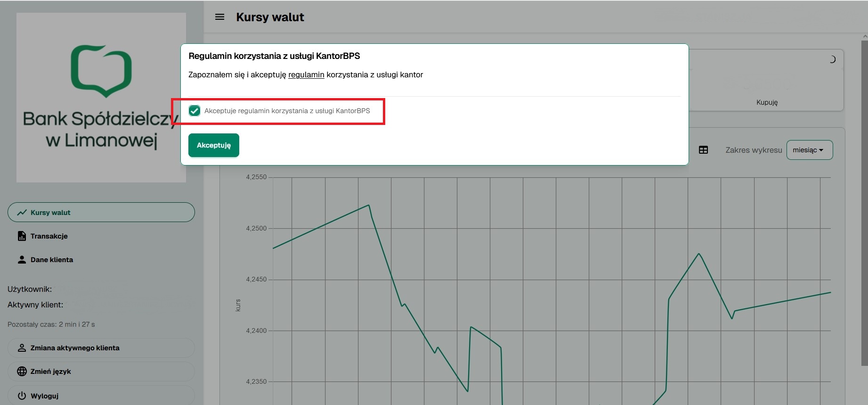Click the globe icon for language change
This screenshot has height=405, width=868.
[x=22, y=372]
